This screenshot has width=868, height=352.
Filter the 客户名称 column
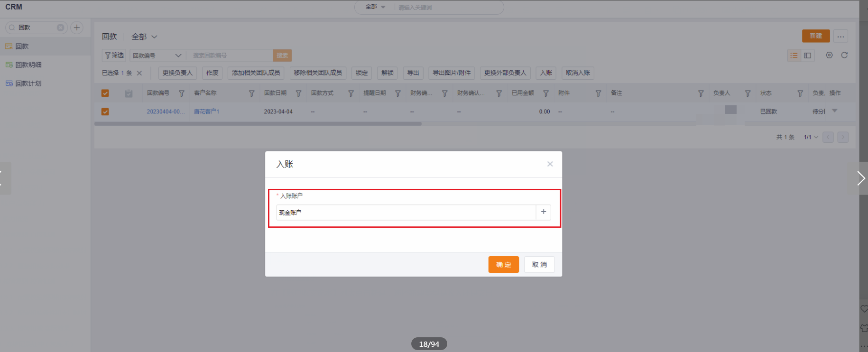[x=252, y=93]
